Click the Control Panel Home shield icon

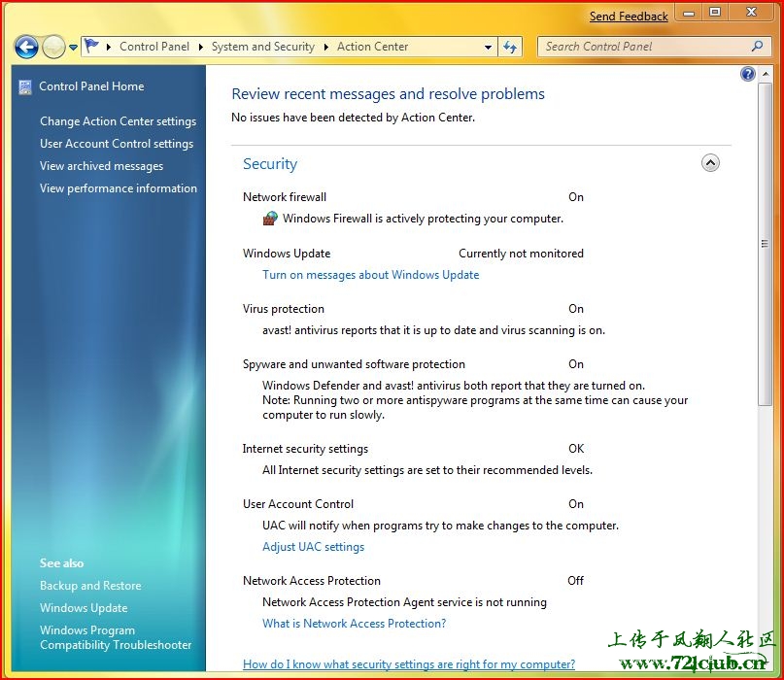(25, 86)
